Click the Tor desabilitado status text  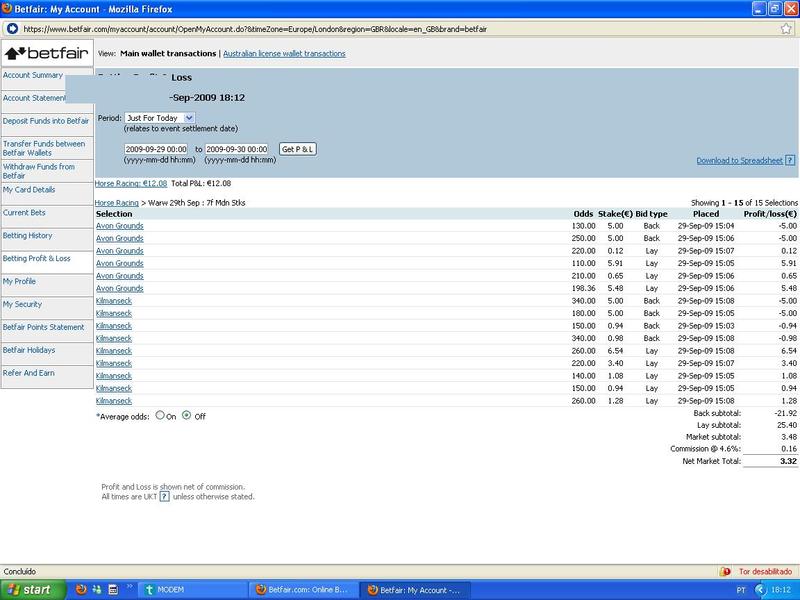tap(765, 571)
